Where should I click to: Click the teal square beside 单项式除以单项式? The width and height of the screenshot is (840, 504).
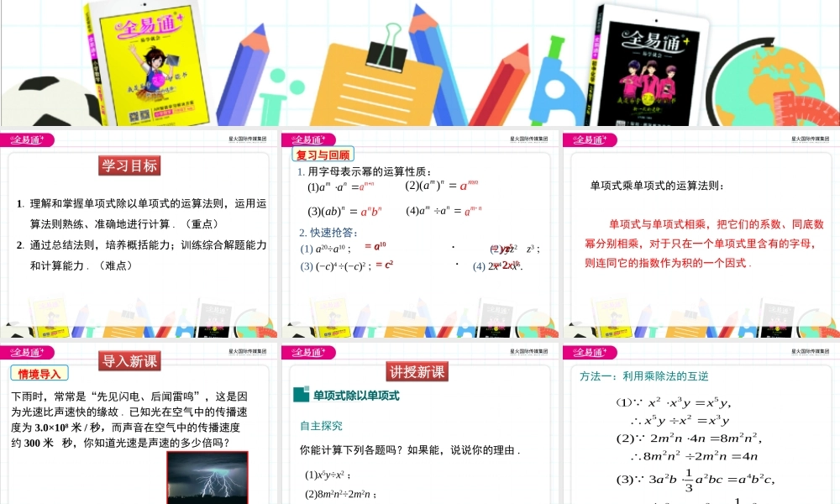tap(302, 395)
